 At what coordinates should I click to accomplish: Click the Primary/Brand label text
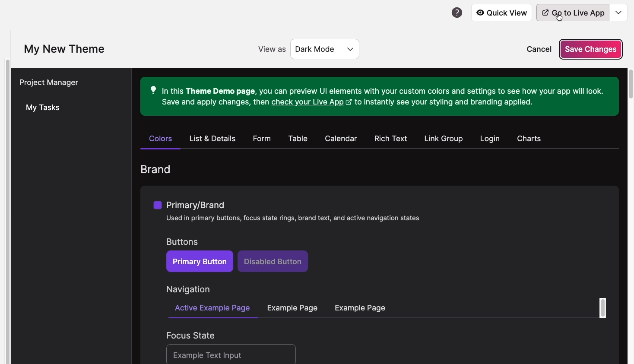tap(195, 205)
